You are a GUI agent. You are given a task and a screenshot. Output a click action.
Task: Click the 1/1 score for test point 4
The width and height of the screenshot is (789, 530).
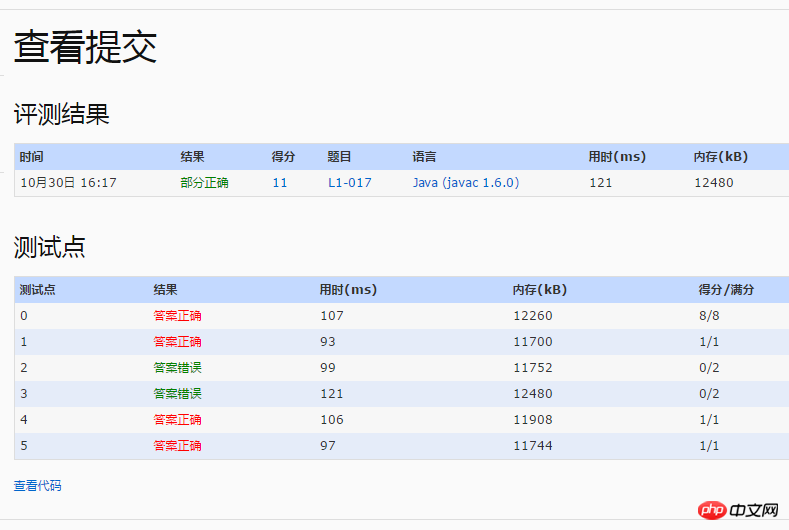click(x=709, y=420)
